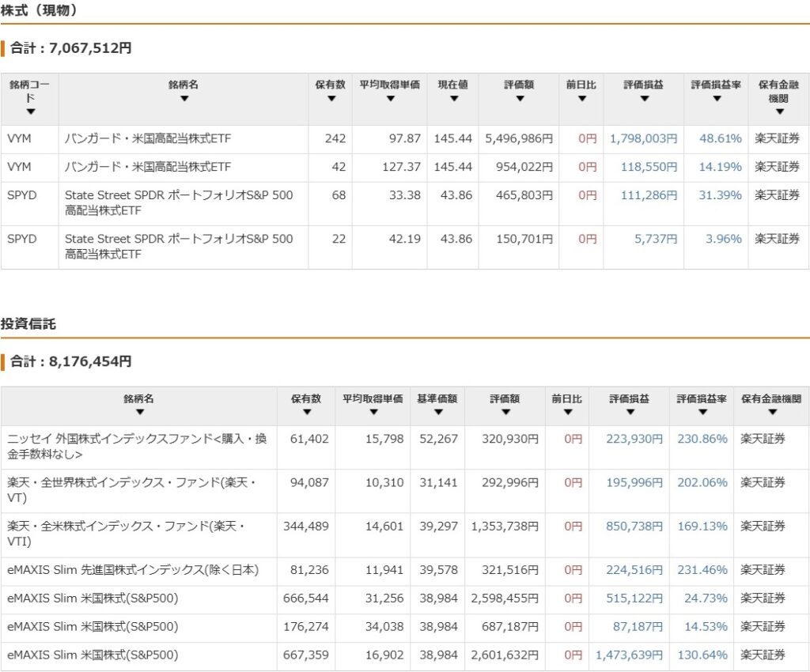Sort stocks by 評価損益率 arrow
This screenshot has width=810, height=672.
pyautogui.click(x=716, y=99)
